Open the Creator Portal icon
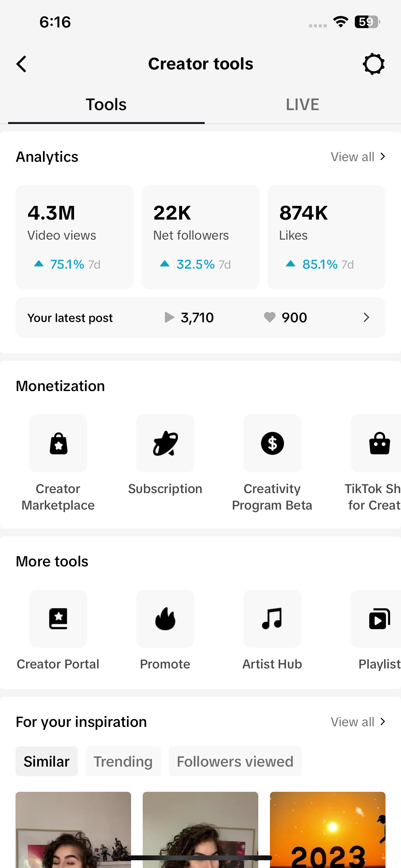Image resolution: width=401 pixels, height=868 pixels. pos(58,619)
